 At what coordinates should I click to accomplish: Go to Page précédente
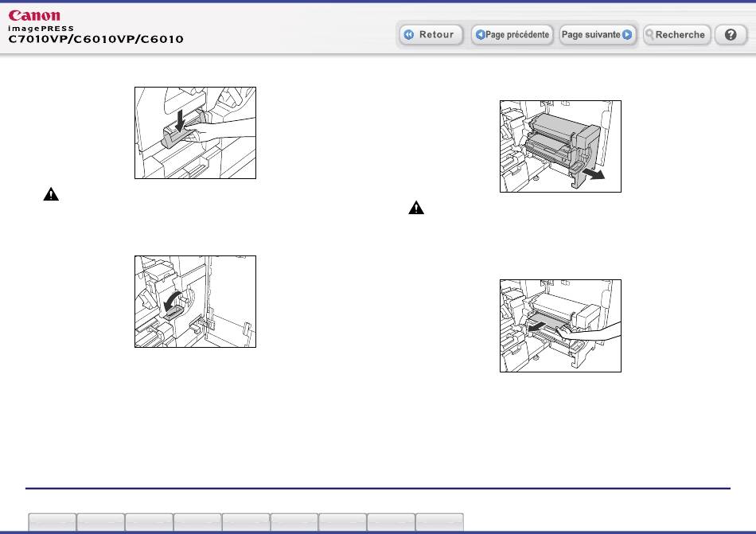coord(512,35)
